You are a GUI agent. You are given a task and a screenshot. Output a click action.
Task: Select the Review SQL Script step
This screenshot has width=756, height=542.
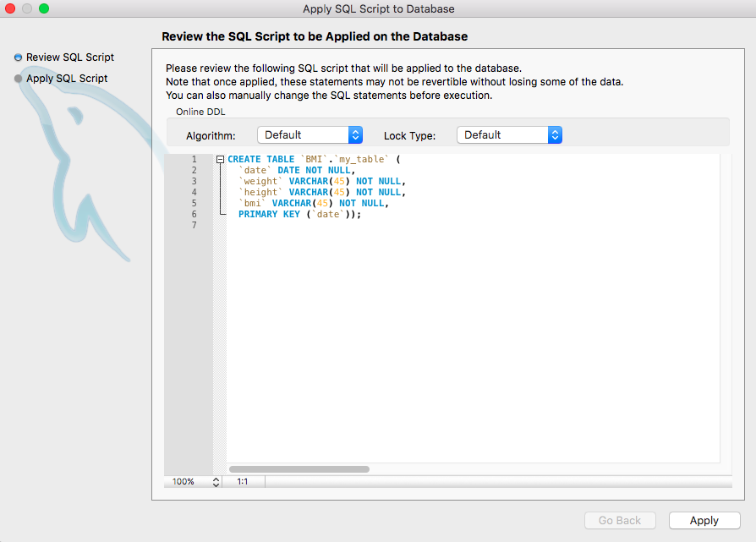click(x=64, y=57)
